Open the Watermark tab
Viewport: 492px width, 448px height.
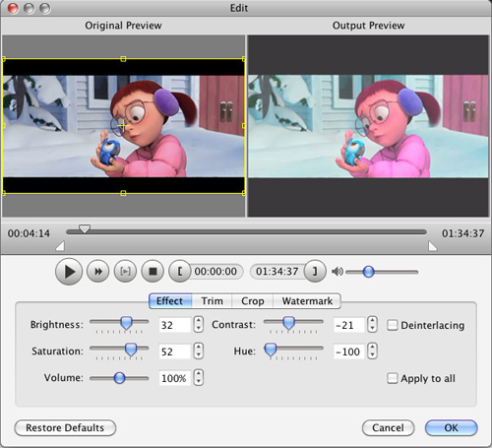coord(307,301)
